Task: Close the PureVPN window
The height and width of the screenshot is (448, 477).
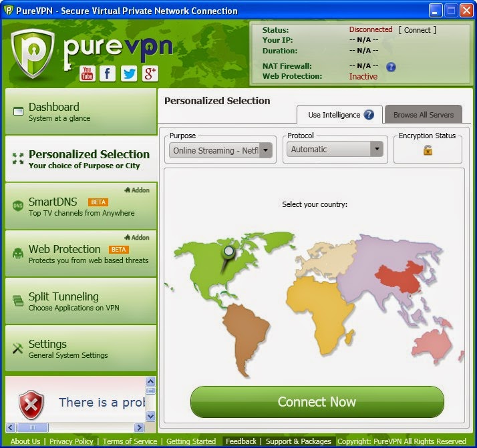Action: point(466,11)
